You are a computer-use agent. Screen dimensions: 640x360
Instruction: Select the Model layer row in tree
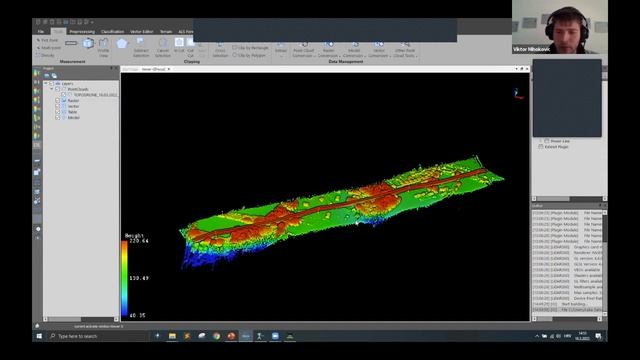(74, 118)
